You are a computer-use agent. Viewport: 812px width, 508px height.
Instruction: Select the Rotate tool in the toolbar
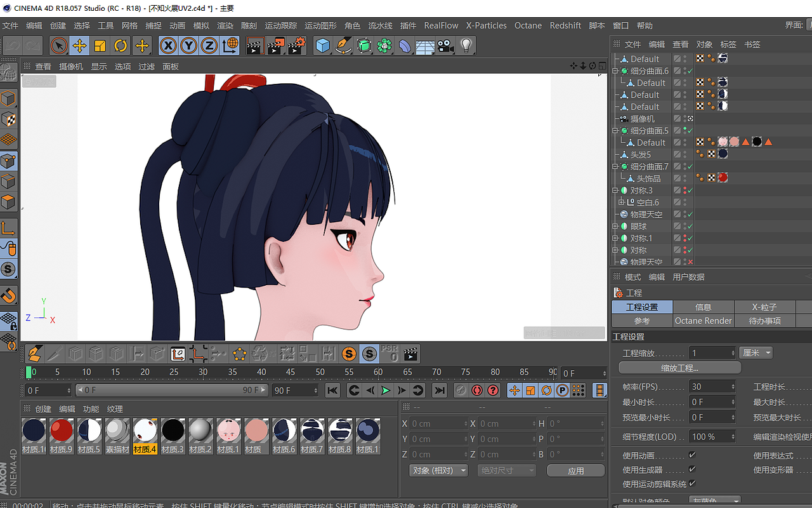(x=119, y=46)
